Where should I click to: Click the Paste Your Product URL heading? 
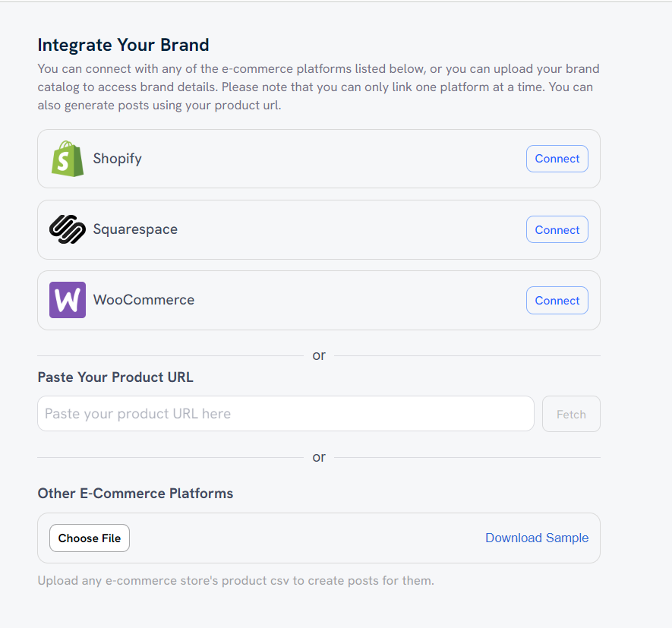point(115,377)
